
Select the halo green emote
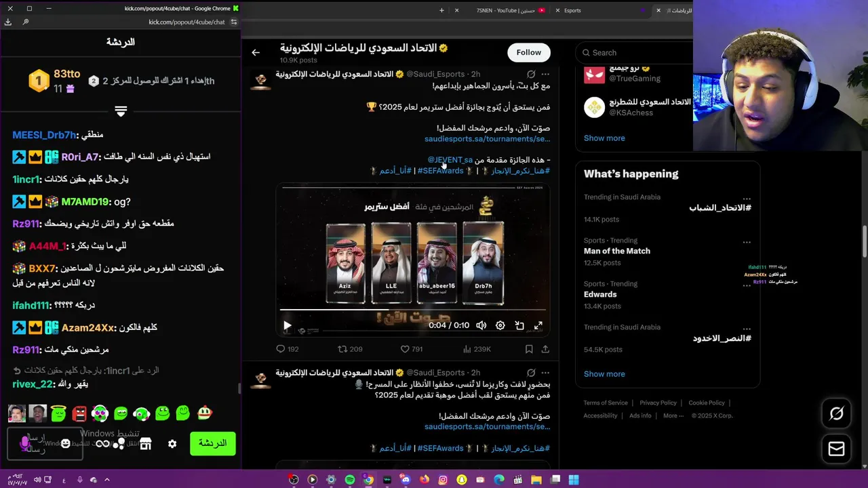coord(58,413)
